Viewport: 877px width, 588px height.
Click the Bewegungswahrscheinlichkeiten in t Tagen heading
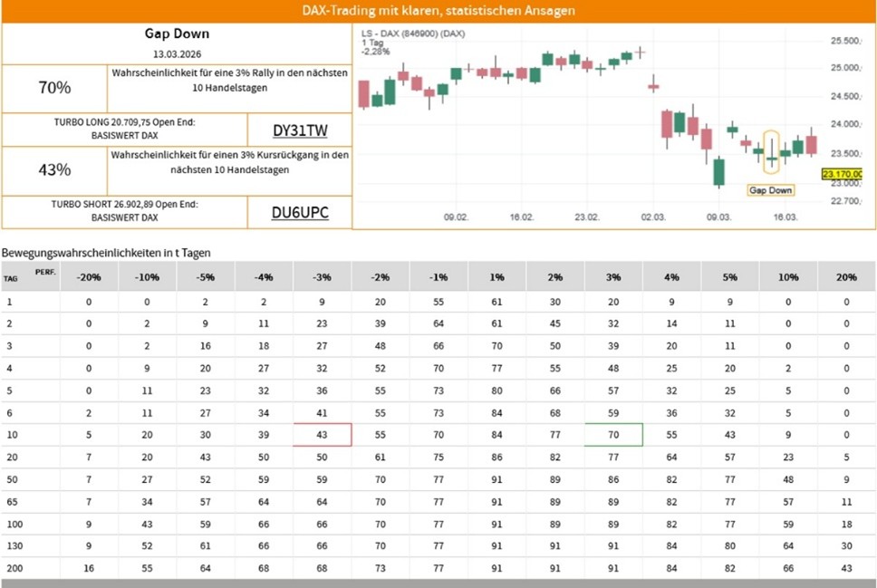106,253
